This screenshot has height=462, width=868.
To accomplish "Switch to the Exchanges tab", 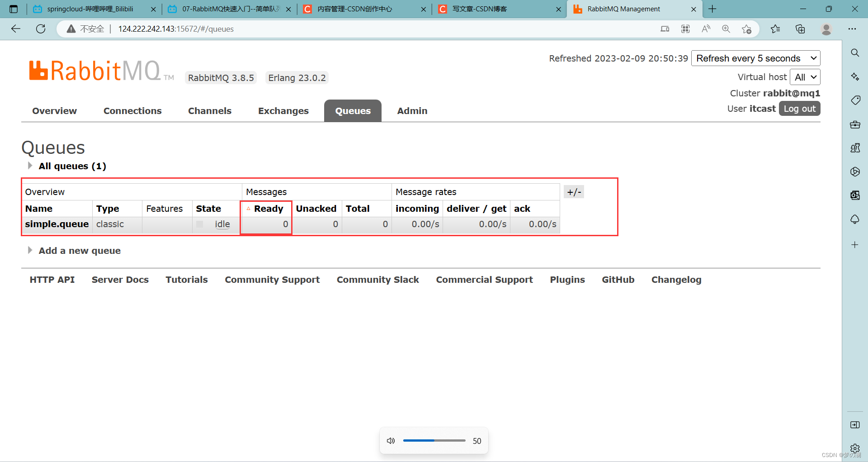I will click(283, 111).
